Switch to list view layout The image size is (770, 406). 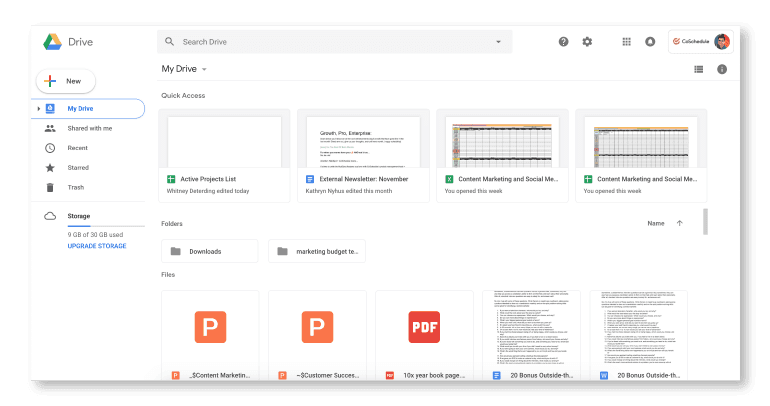[x=698, y=69]
